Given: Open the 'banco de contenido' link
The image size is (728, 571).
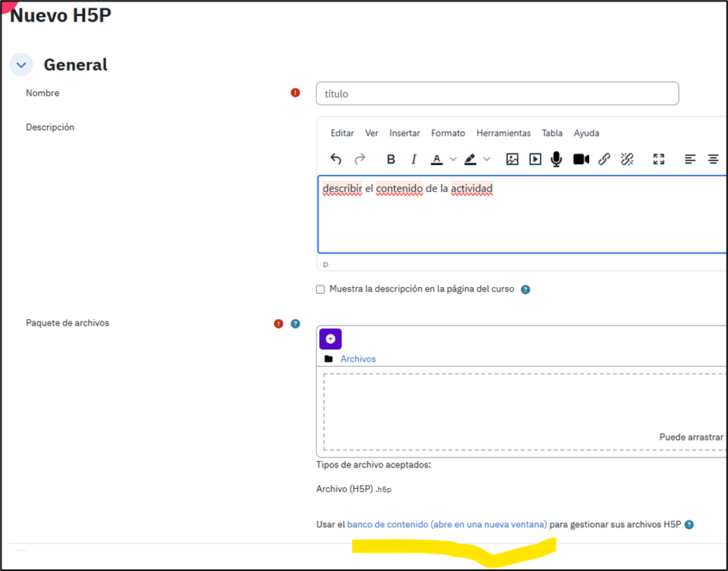Looking at the screenshot, I should pyautogui.click(x=446, y=524).
